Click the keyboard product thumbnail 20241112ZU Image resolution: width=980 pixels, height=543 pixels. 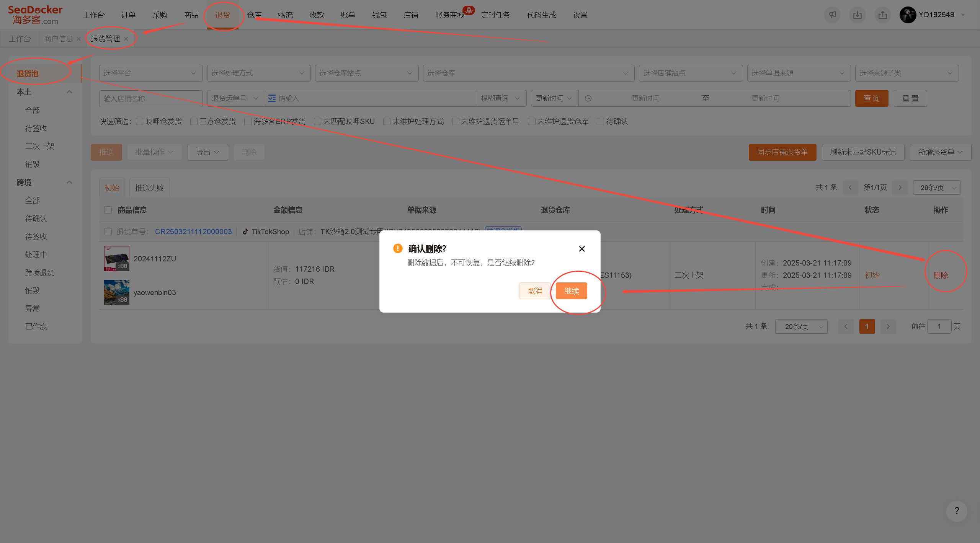pos(117,259)
